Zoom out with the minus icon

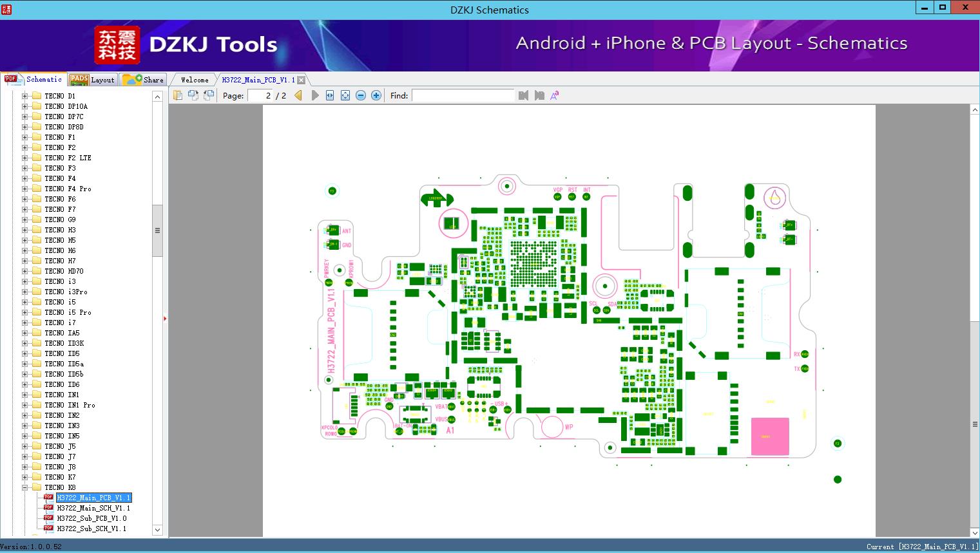[361, 95]
